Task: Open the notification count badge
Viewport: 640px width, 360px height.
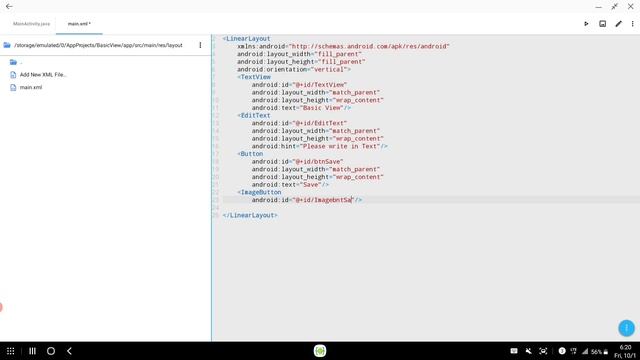Action: click(562, 351)
